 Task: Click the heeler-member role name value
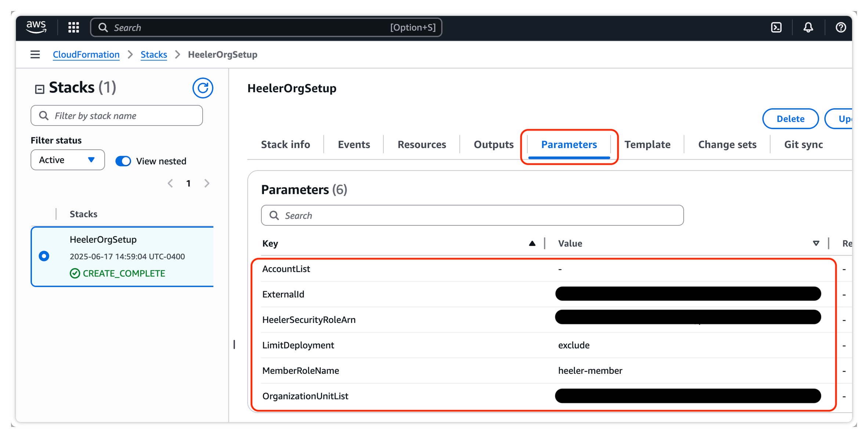[590, 371]
